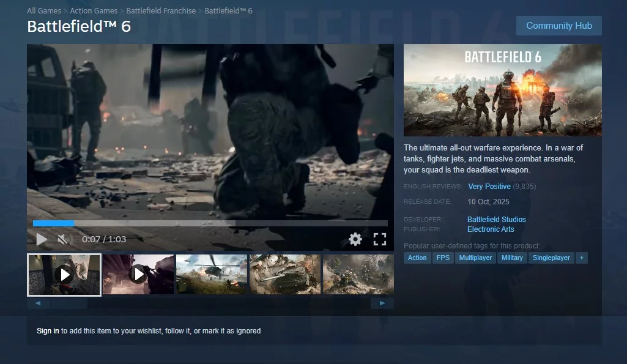Navigate to Battlefield Franchise breadcrumb
The width and height of the screenshot is (627, 364).
point(161,11)
